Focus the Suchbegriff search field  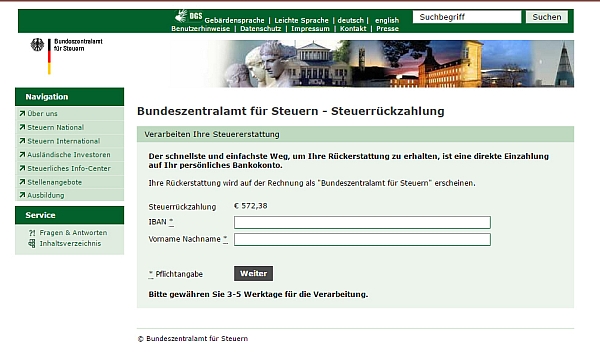coord(467,17)
